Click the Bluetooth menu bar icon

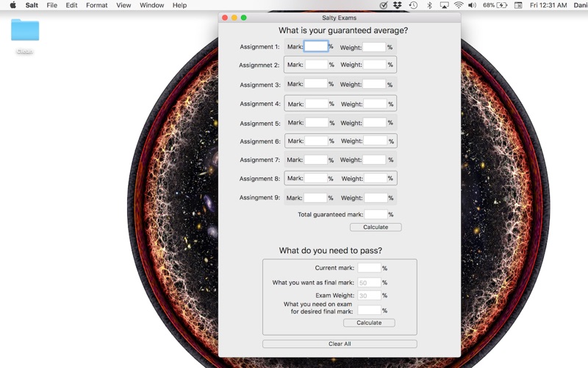coord(430,5)
